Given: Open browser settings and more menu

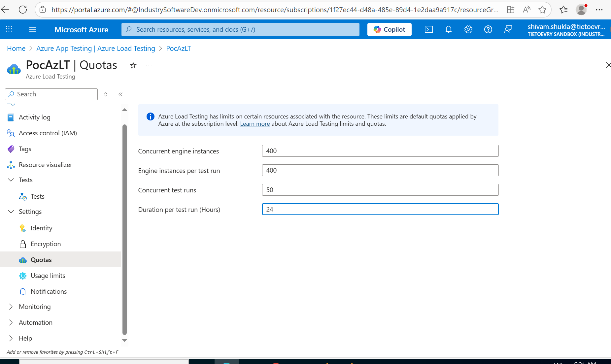Looking at the screenshot, I should (x=599, y=10).
